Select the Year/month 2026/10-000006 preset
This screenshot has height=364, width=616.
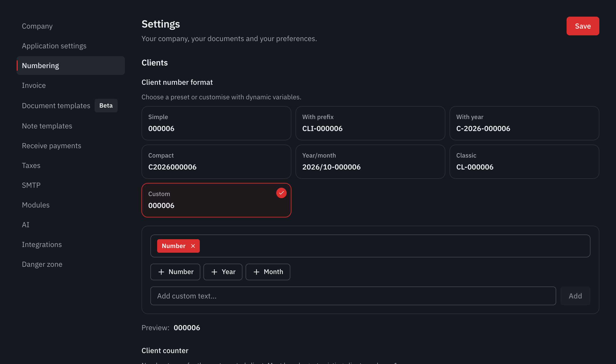(370, 162)
